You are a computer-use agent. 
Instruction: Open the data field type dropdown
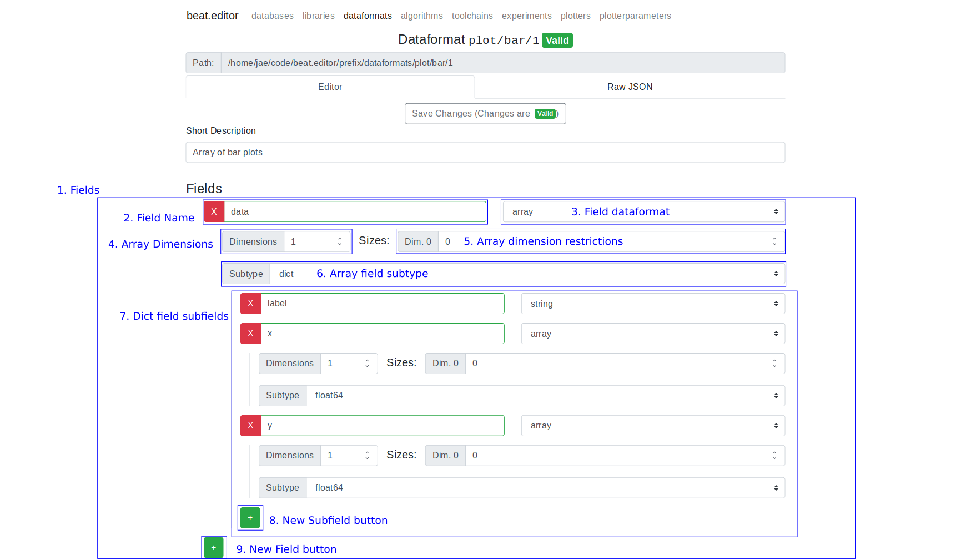pos(643,212)
